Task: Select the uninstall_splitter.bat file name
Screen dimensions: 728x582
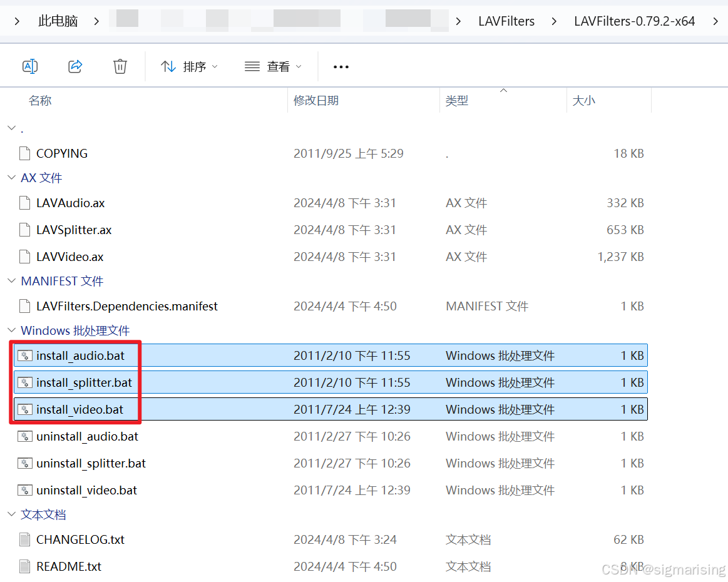Action: point(91,464)
